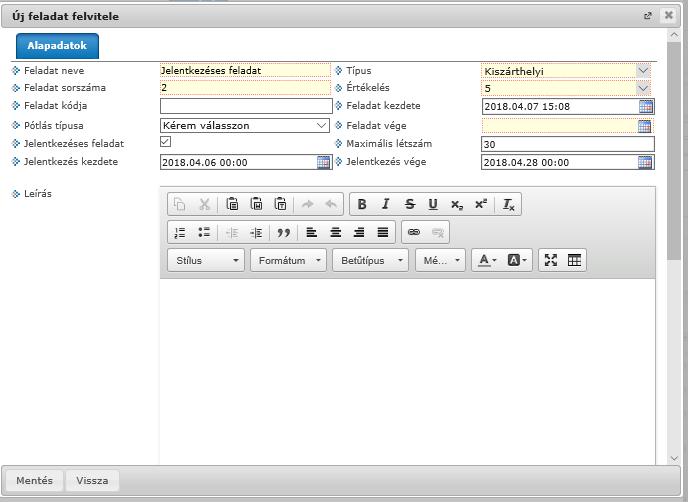Close the Új feladat felvitele dialog

[669, 15]
